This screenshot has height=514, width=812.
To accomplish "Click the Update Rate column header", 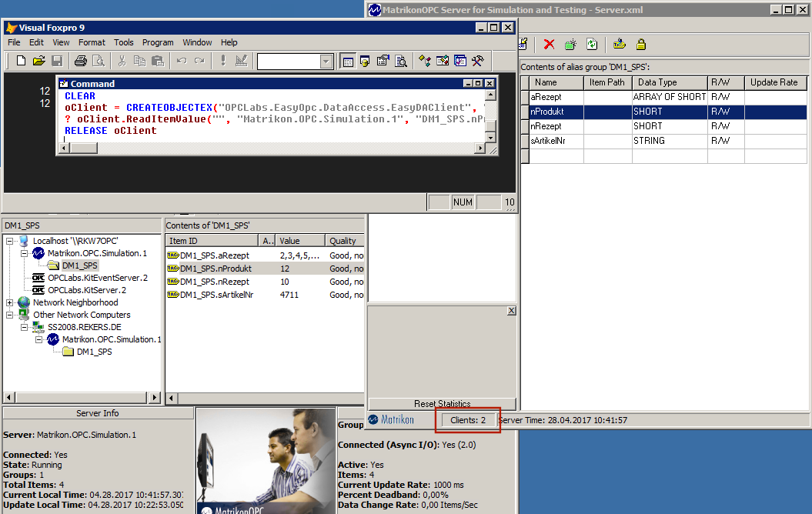I will click(775, 82).
